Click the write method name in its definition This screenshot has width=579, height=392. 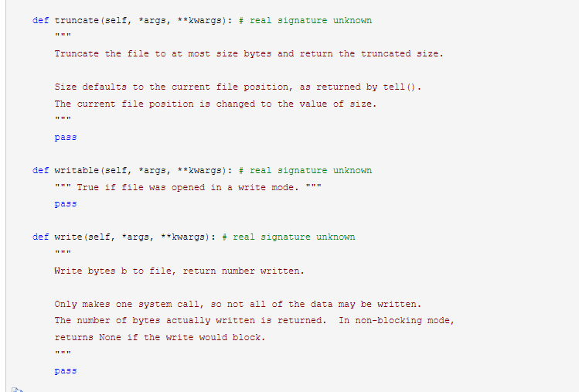(68, 237)
